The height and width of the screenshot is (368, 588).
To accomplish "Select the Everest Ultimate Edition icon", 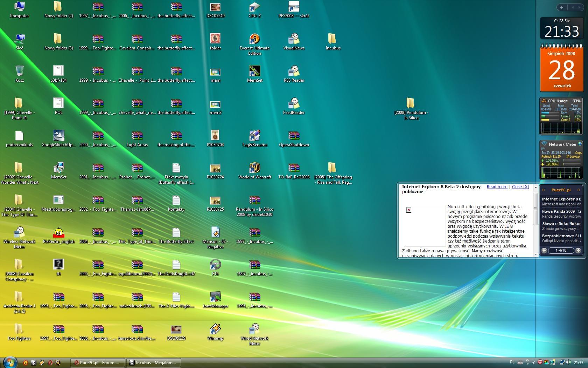I will 254,45.
